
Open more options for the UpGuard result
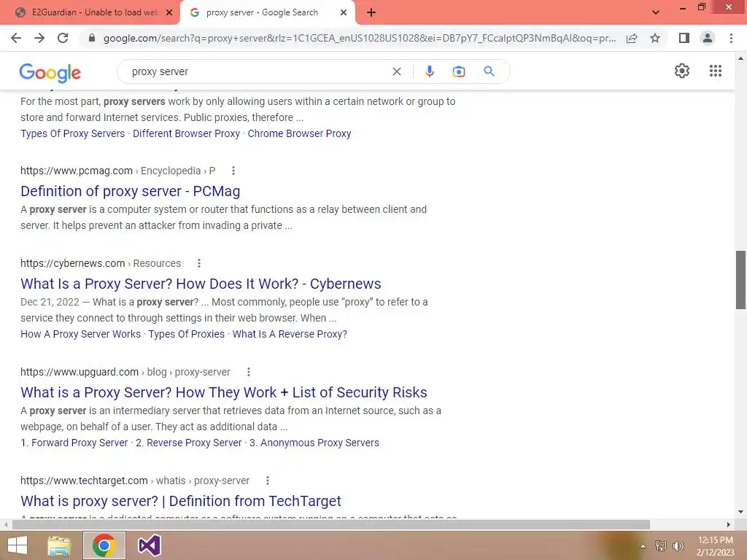point(248,372)
